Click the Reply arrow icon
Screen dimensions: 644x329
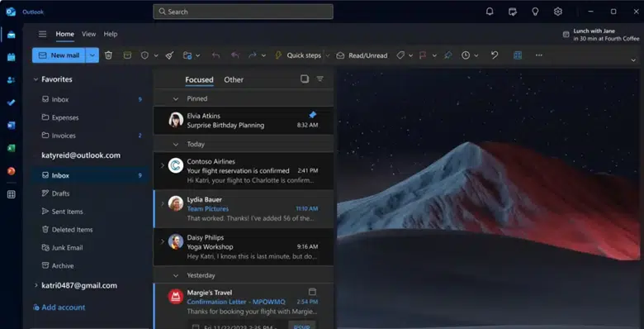pyautogui.click(x=215, y=55)
